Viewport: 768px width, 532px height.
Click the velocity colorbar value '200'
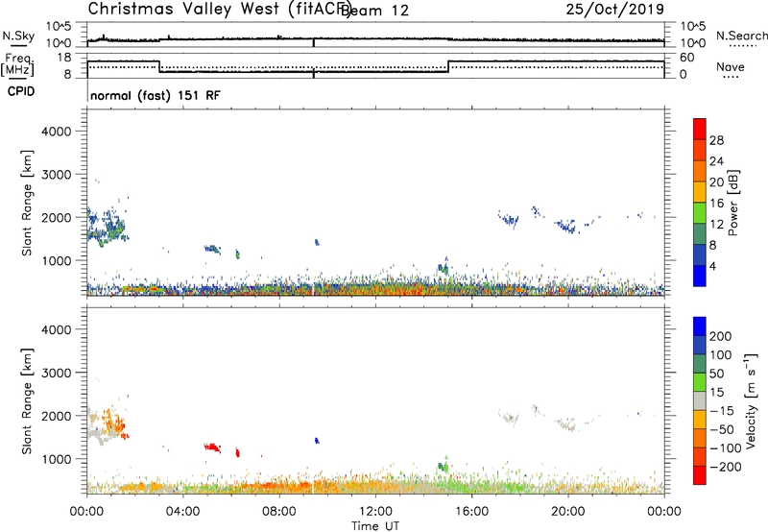click(721, 336)
